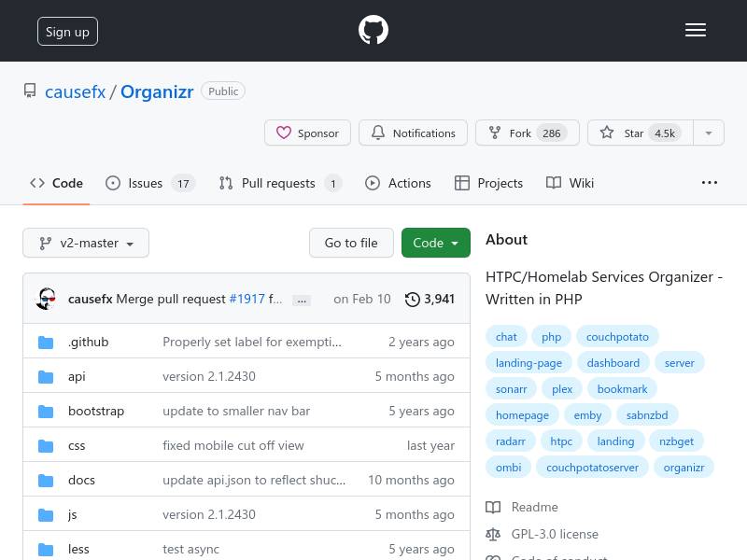Open the causefx owner link
747x560 pixels.
[76, 91]
